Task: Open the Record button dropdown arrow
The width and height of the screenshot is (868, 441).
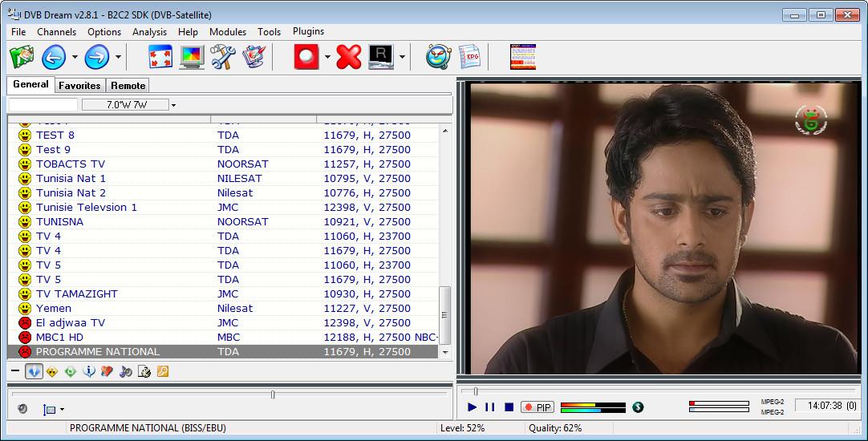Action: tap(327, 58)
